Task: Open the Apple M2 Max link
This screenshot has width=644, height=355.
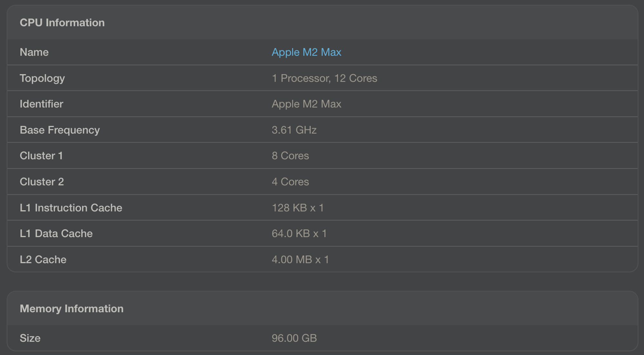Action: (306, 52)
